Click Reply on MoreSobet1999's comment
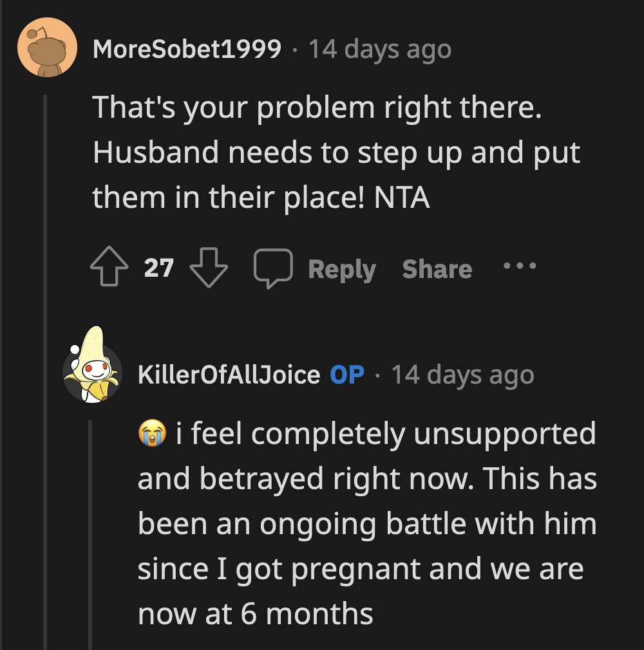This screenshot has height=650, width=644. click(x=342, y=269)
